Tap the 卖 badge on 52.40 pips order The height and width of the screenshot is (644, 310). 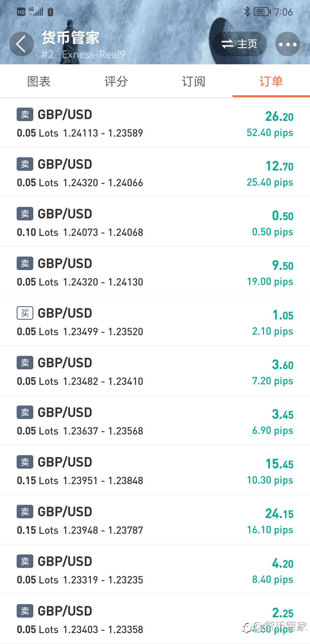tap(25, 115)
